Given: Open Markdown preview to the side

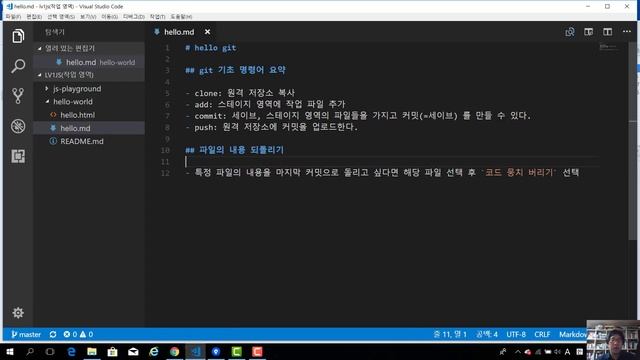Looking at the screenshot, I should (x=589, y=32).
